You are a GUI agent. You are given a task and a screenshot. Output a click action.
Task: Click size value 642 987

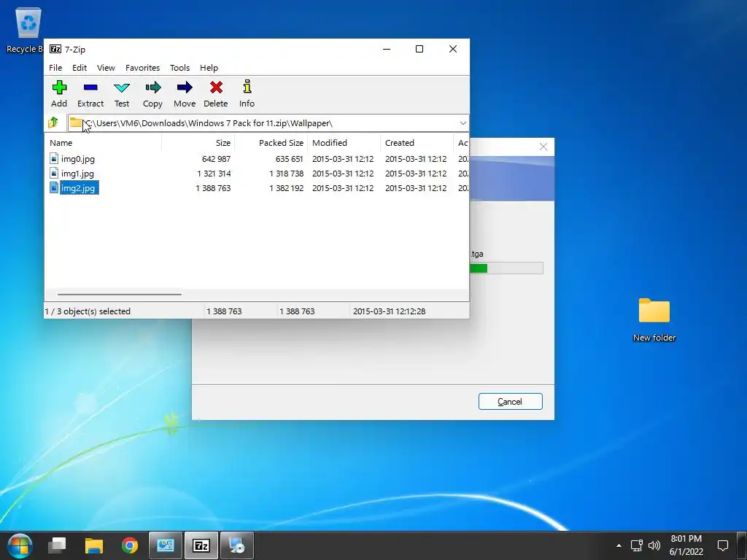(216, 159)
